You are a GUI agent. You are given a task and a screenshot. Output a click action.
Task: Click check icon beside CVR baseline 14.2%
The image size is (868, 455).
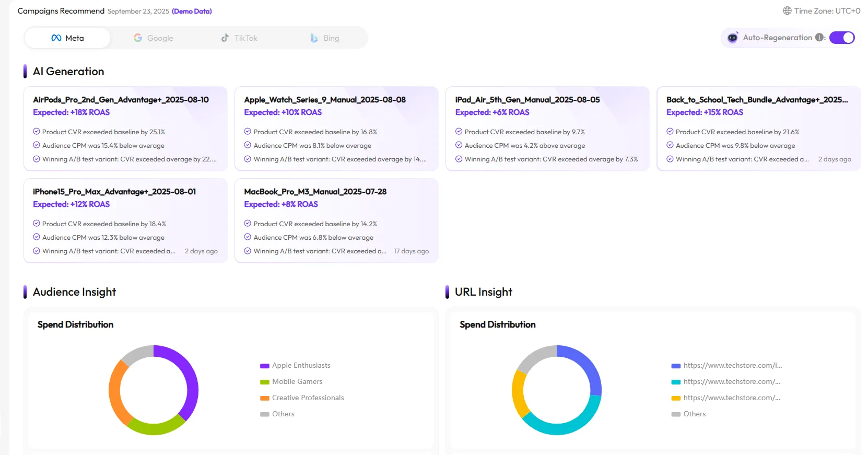pos(248,224)
